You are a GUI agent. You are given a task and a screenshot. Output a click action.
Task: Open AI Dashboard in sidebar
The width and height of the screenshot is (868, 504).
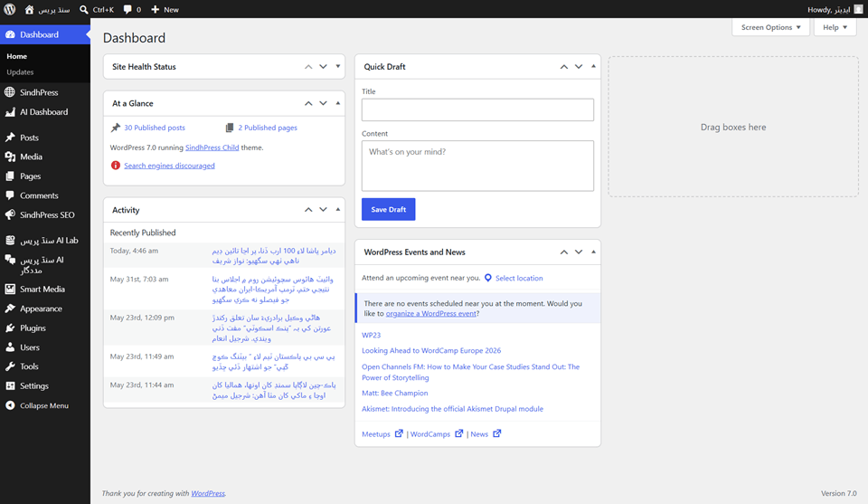pyautogui.click(x=45, y=112)
